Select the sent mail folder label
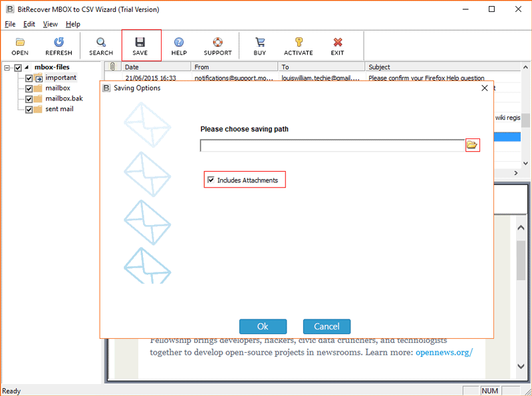 [x=59, y=109]
